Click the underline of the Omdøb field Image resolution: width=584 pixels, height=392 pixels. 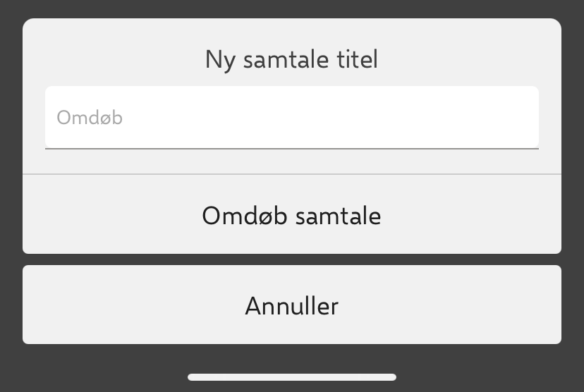point(292,148)
